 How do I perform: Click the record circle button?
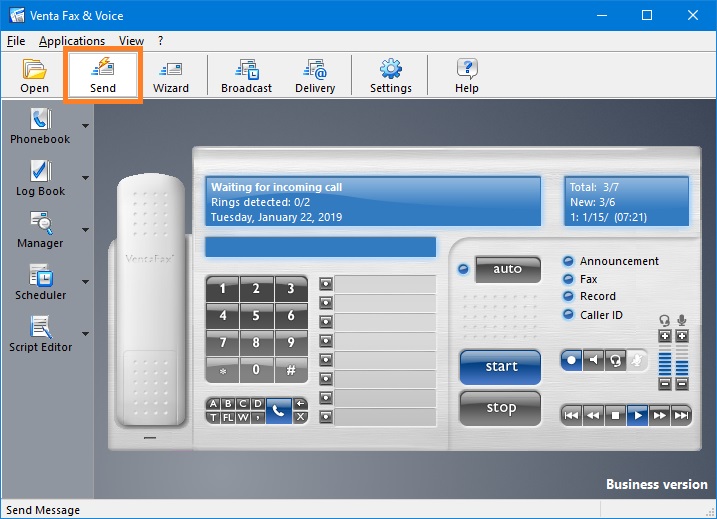click(x=572, y=360)
